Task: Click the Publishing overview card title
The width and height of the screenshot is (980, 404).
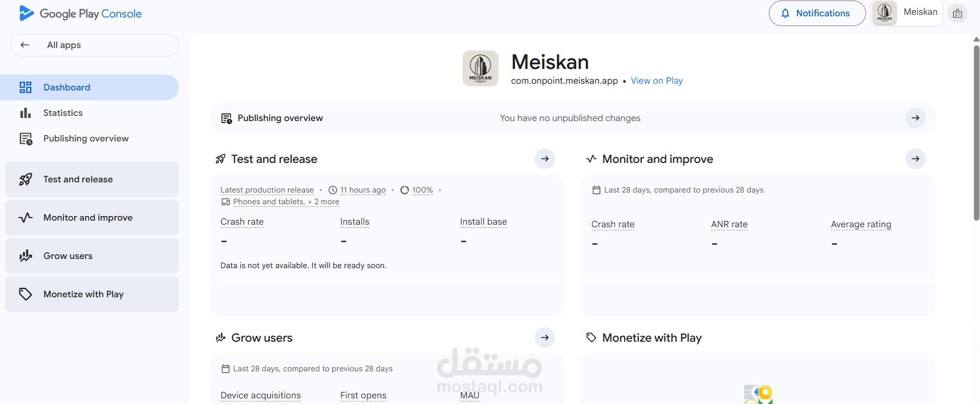Action: tap(280, 118)
